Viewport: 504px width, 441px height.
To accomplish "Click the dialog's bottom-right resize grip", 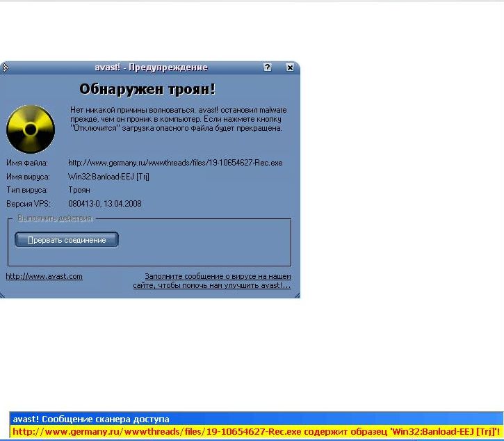I will click(x=297, y=295).
